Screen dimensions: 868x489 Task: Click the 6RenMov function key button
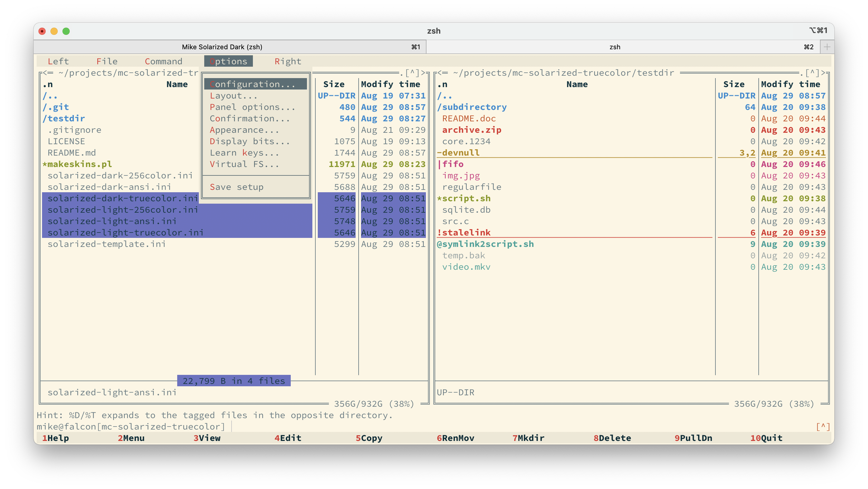tap(456, 438)
